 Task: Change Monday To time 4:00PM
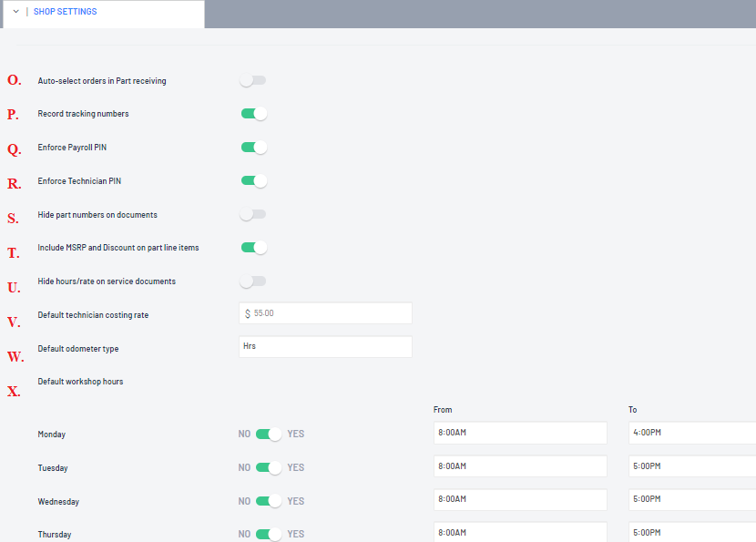tap(692, 433)
